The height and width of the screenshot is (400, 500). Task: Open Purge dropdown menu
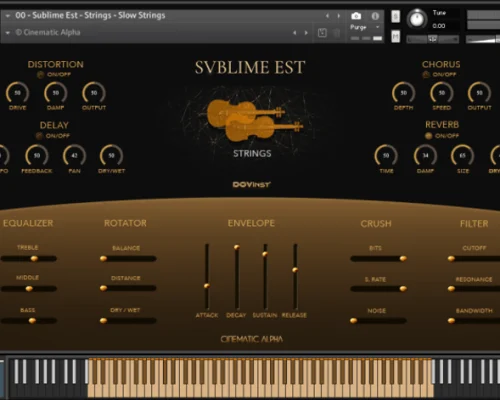(365, 27)
